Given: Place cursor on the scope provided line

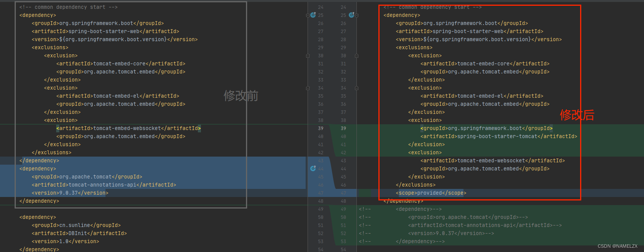Looking at the screenshot, I should pyautogui.click(x=431, y=193).
